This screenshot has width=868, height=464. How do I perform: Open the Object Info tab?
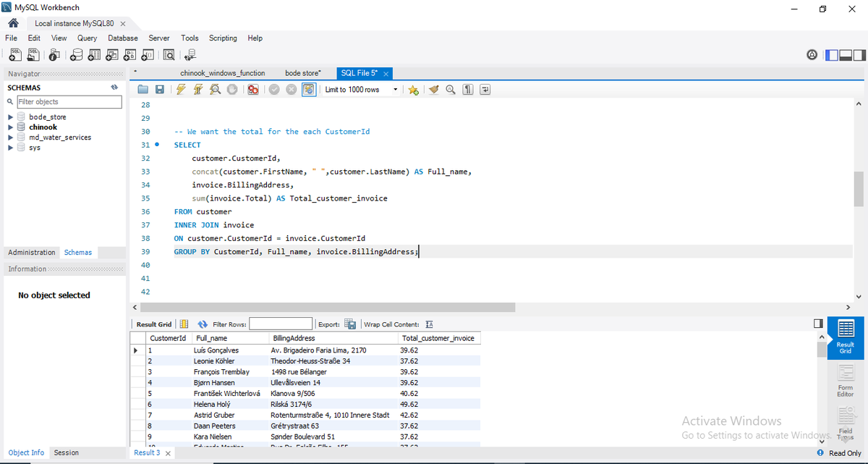coord(26,452)
